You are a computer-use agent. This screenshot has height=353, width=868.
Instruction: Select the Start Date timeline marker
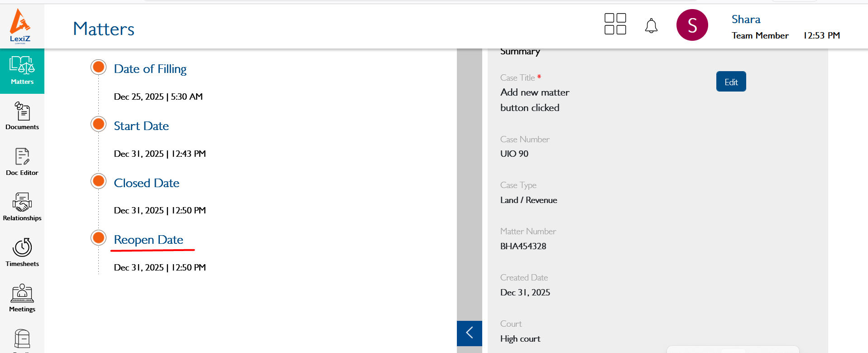click(98, 124)
